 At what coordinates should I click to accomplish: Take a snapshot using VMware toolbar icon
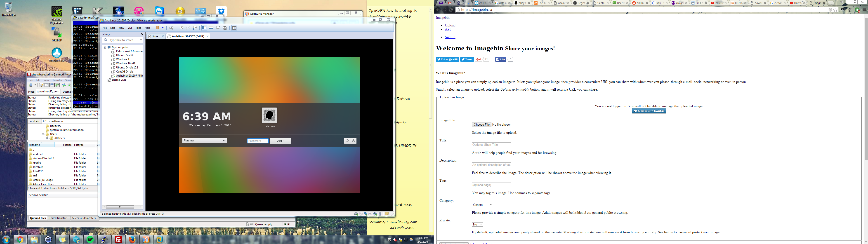[181, 28]
